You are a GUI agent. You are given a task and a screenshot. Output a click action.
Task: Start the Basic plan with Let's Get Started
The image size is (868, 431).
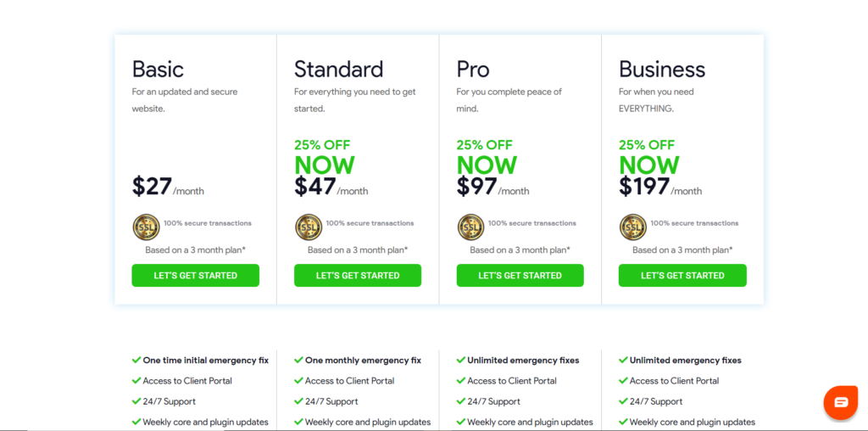point(196,276)
